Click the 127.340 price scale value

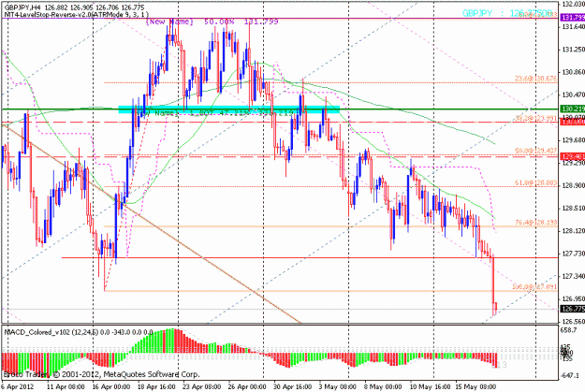573,276
